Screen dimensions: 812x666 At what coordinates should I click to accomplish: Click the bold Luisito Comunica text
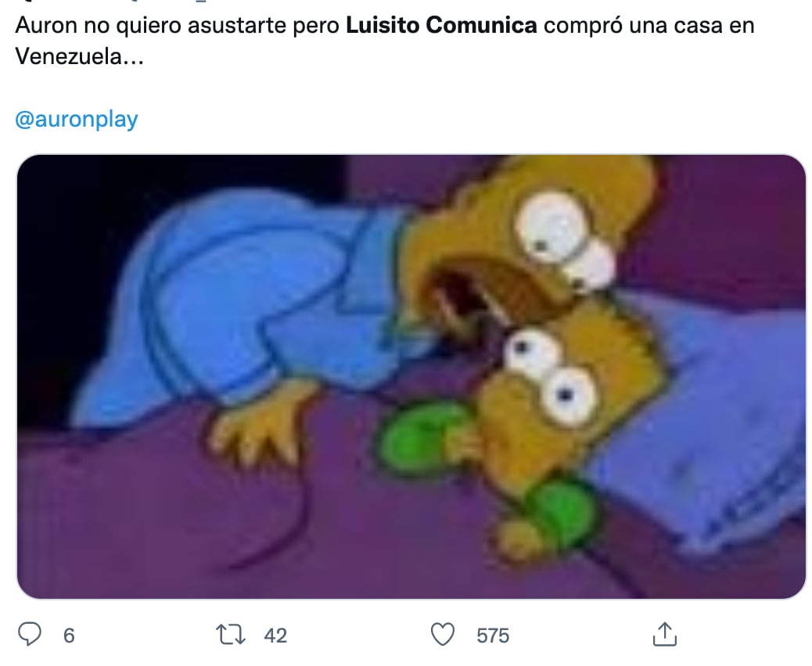[441, 25]
